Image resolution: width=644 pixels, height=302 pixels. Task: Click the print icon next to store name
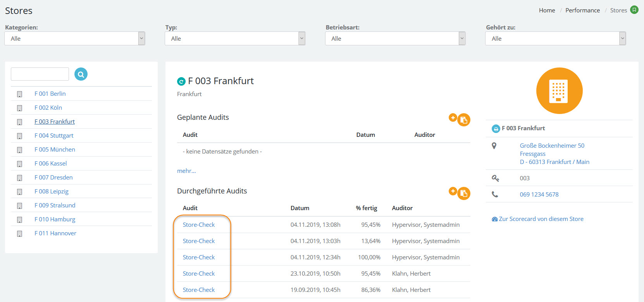(x=496, y=129)
